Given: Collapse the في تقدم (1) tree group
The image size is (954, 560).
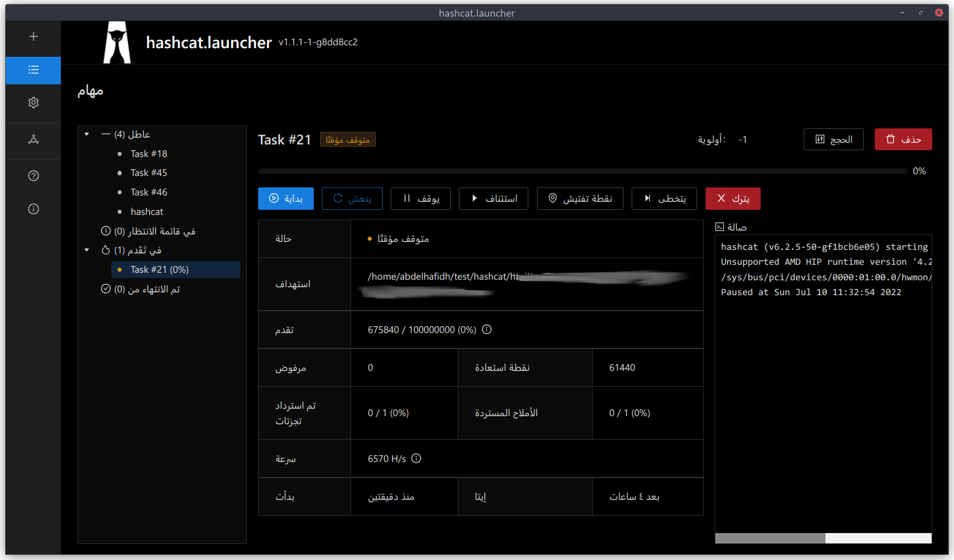Looking at the screenshot, I should 87,250.
